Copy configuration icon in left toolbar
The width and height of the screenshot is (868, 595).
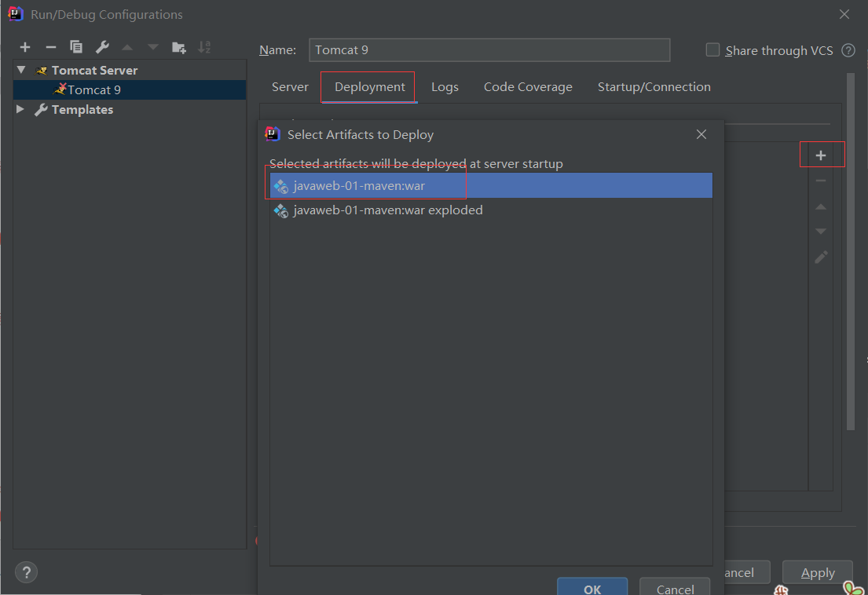pos(76,48)
